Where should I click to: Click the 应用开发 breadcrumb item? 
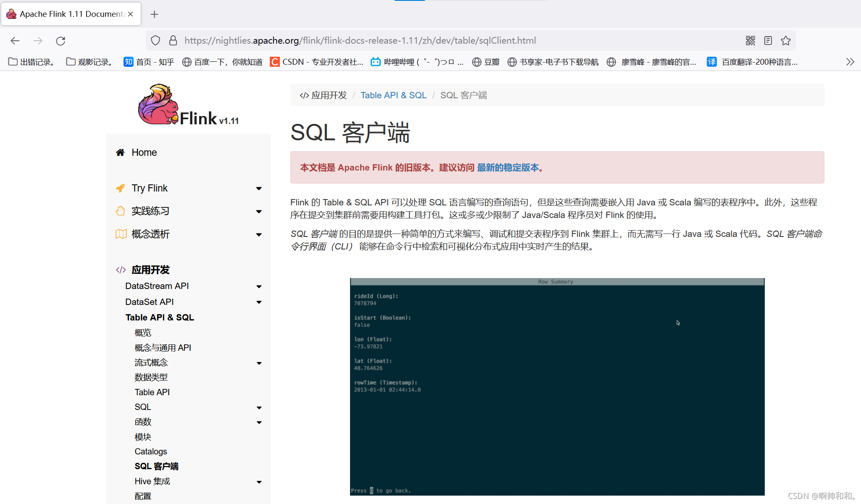tap(323, 95)
